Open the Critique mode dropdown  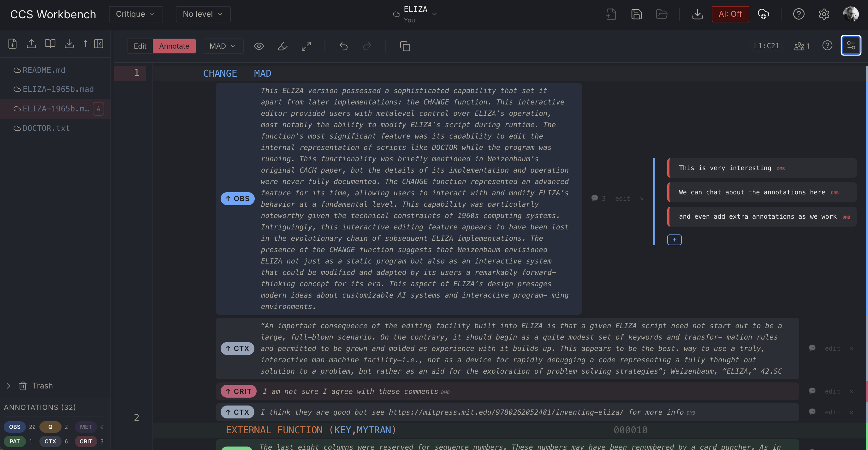(135, 14)
